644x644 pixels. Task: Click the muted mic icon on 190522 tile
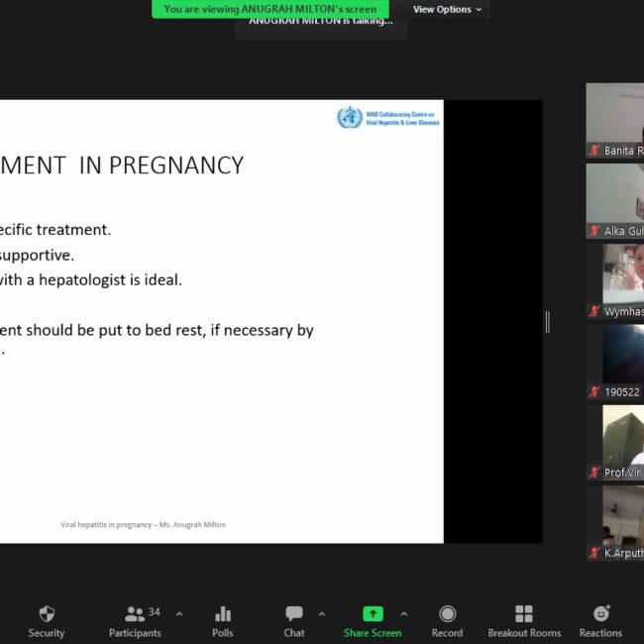point(594,392)
